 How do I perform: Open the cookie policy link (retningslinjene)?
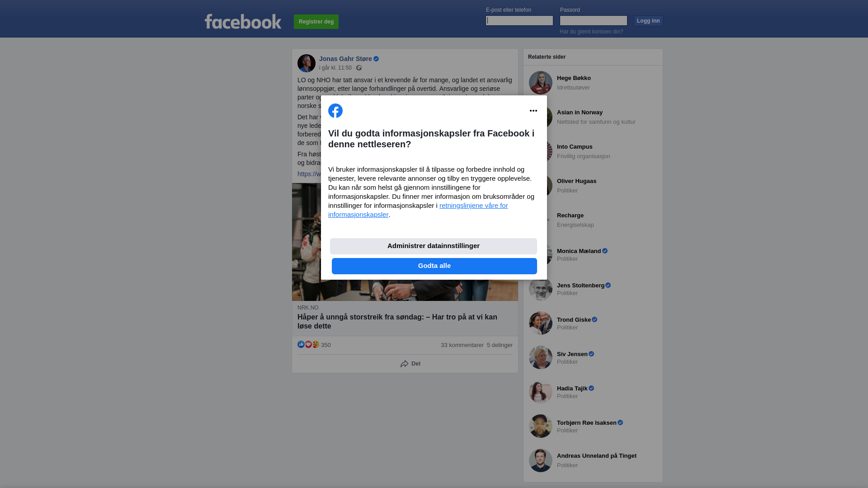tap(418, 210)
